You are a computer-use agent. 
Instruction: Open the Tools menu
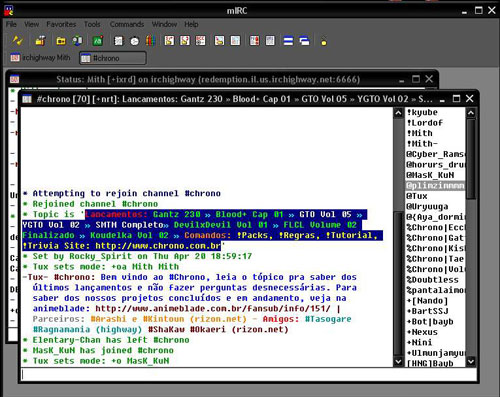click(x=92, y=24)
